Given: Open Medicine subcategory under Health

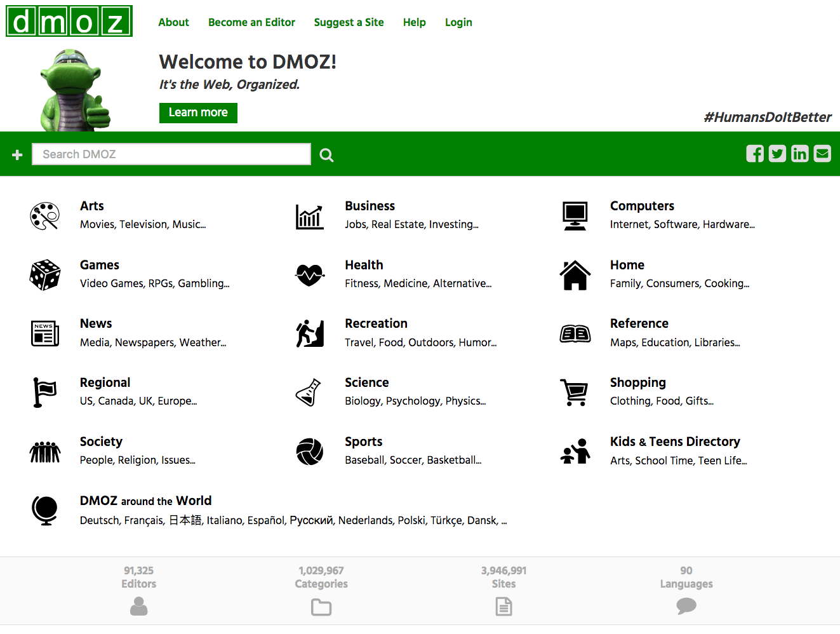Looking at the screenshot, I should pos(406,283).
